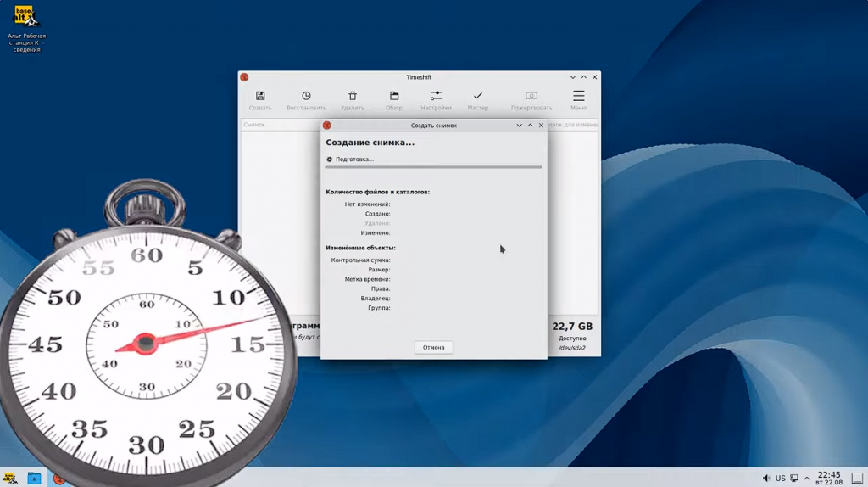Click the snapshot preparation progress bar
Screen dimensions: 868x487
click(433, 167)
